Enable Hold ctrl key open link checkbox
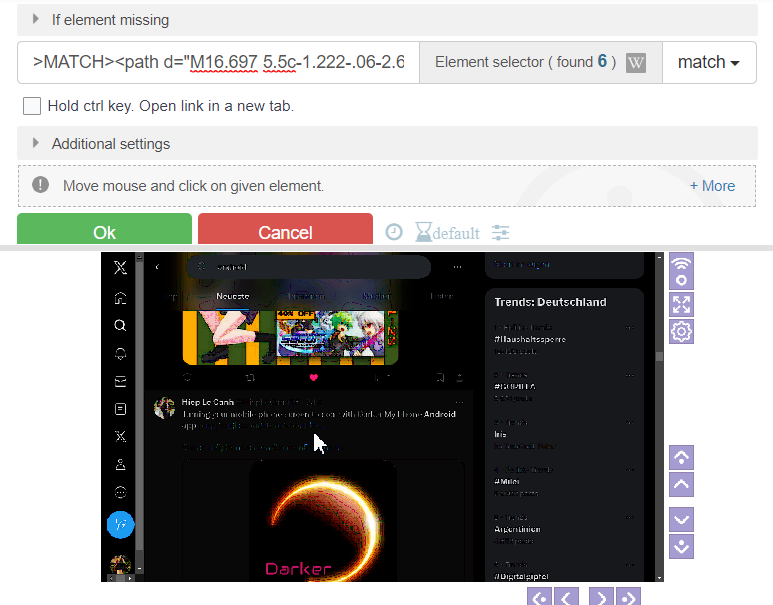The image size is (773, 605). tap(32, 106)
